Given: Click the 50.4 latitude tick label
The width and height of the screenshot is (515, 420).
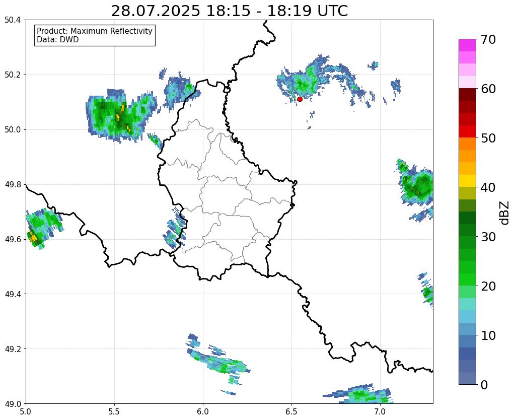Looking at the screenshot, I should click(x=13, y=20).
